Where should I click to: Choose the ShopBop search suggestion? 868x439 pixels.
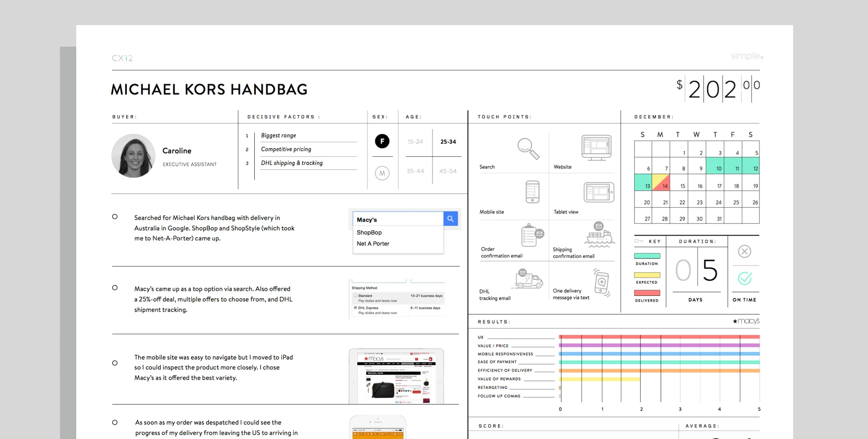[x=369, y=232]
